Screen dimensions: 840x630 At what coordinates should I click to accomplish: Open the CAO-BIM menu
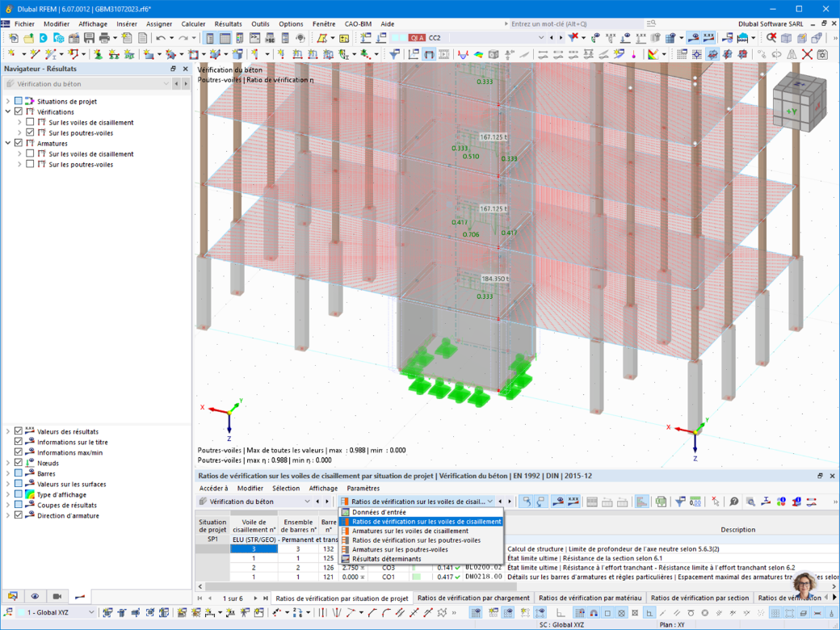click(358, 24)
